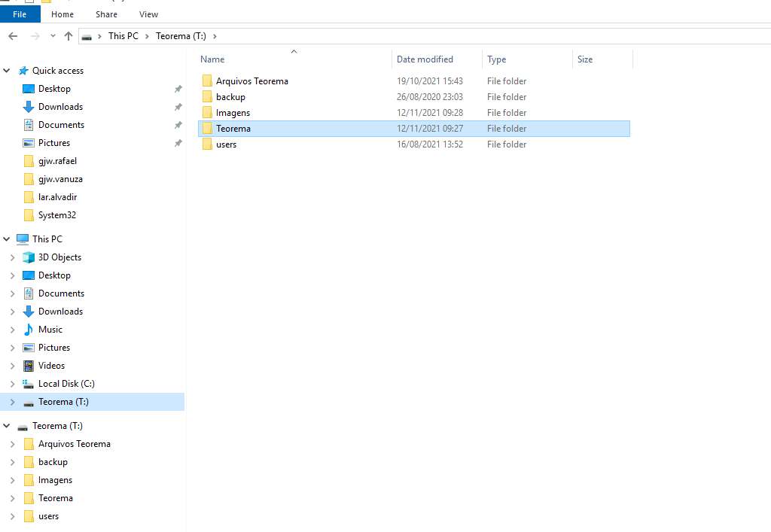Open the gjw.rafael folder

(x=57, y=161)
